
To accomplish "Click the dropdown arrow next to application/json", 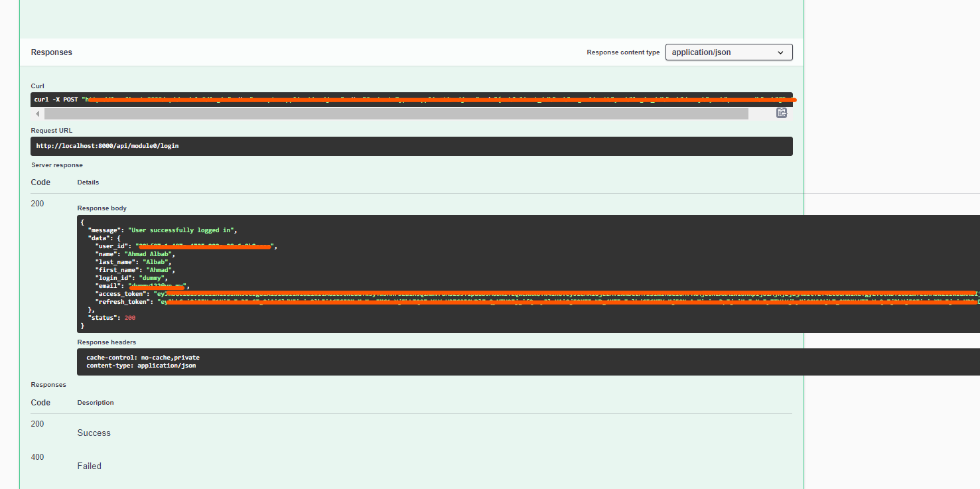I will (780, 52).
